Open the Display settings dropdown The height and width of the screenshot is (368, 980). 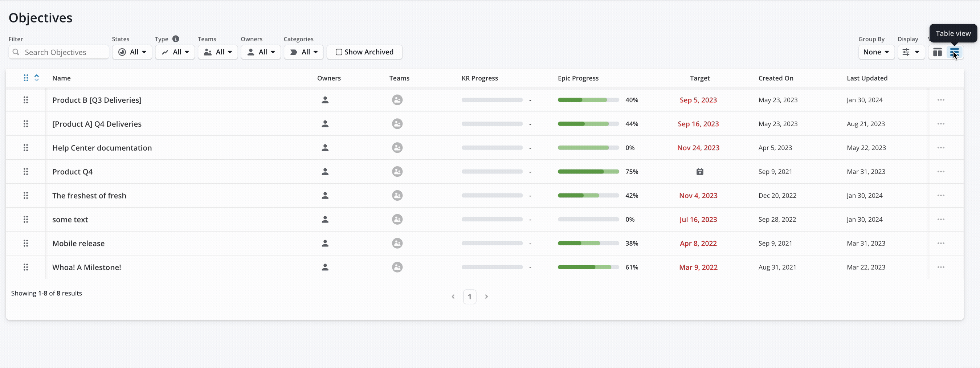(x=911, y=52)
